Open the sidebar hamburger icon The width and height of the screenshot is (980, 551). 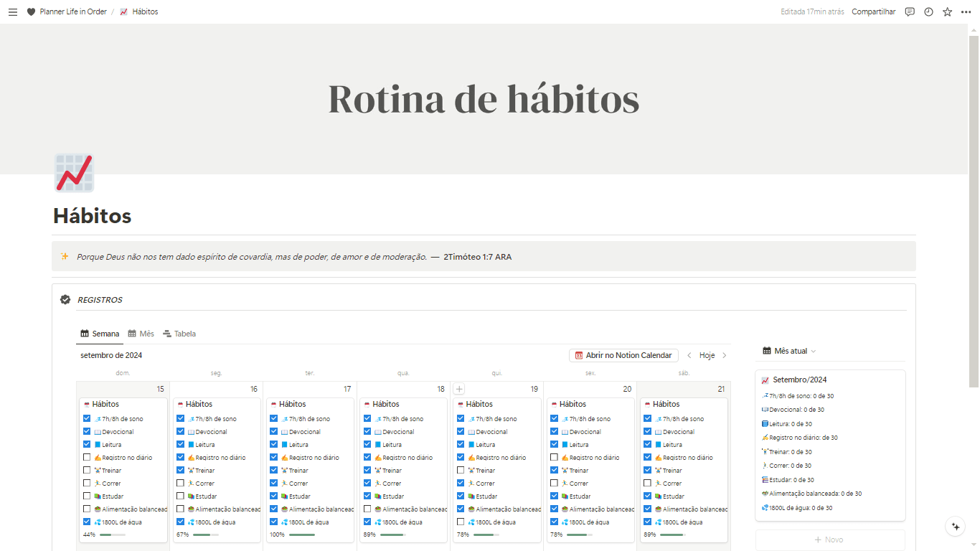point(13,11)
